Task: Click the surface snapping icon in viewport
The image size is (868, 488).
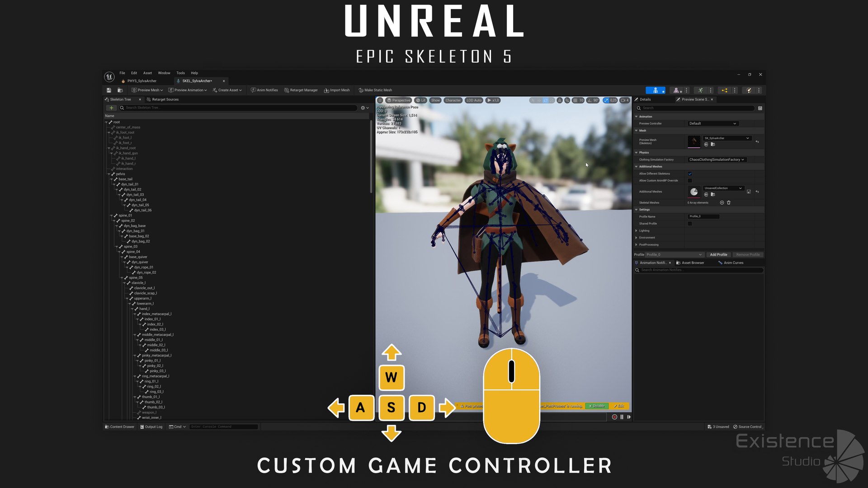Action: (x=567, y=100)
